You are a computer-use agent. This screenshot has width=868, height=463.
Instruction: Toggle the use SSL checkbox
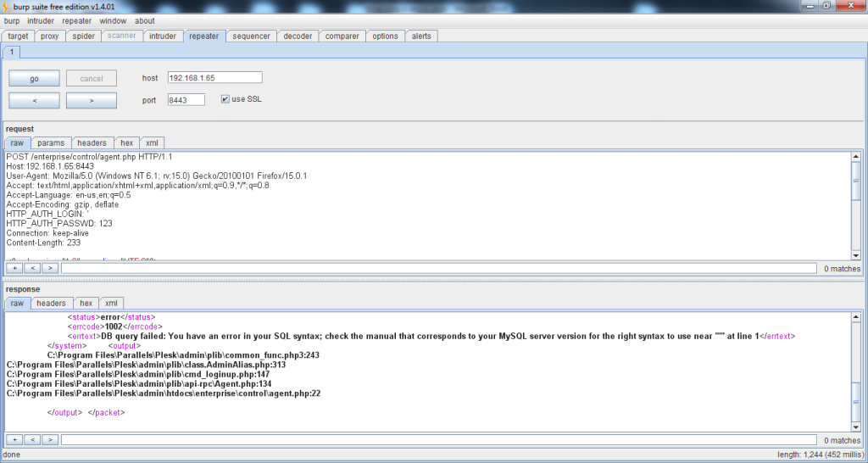[x=225, y=99]
